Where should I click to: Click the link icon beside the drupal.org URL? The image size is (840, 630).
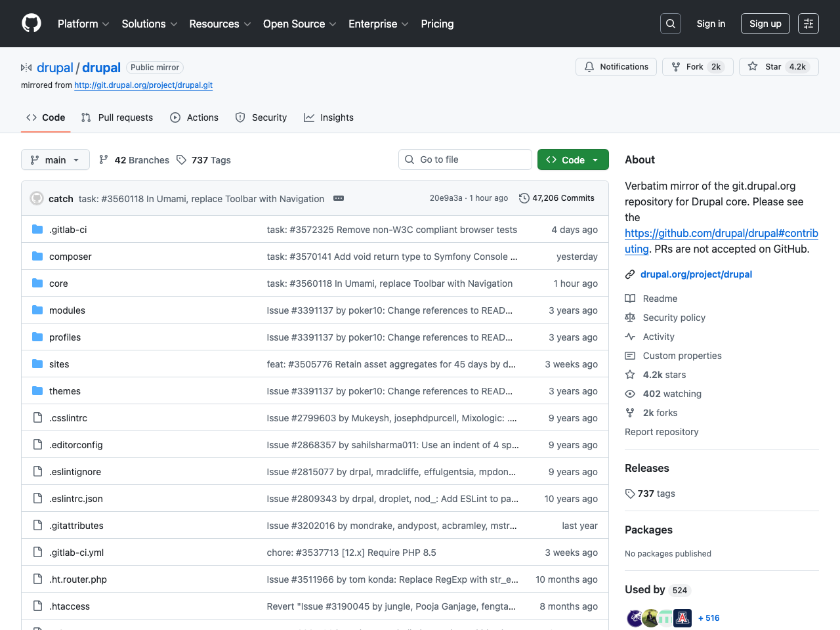tap(630, 274)
